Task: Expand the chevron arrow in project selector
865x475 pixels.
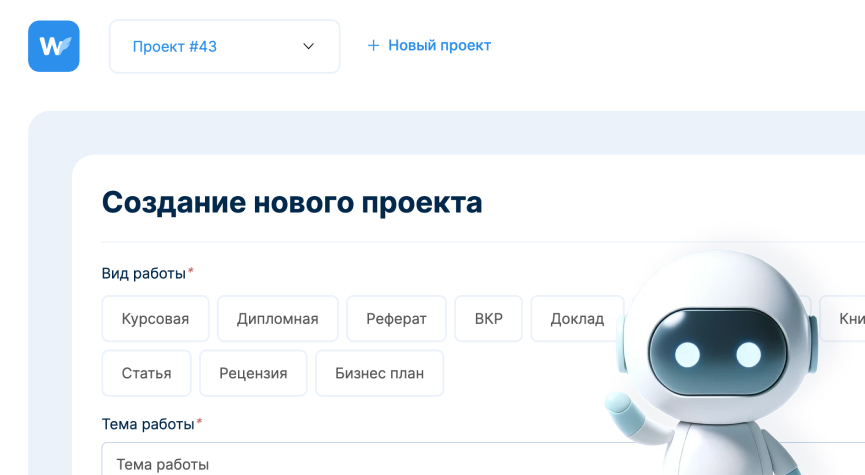Action: 308,46
